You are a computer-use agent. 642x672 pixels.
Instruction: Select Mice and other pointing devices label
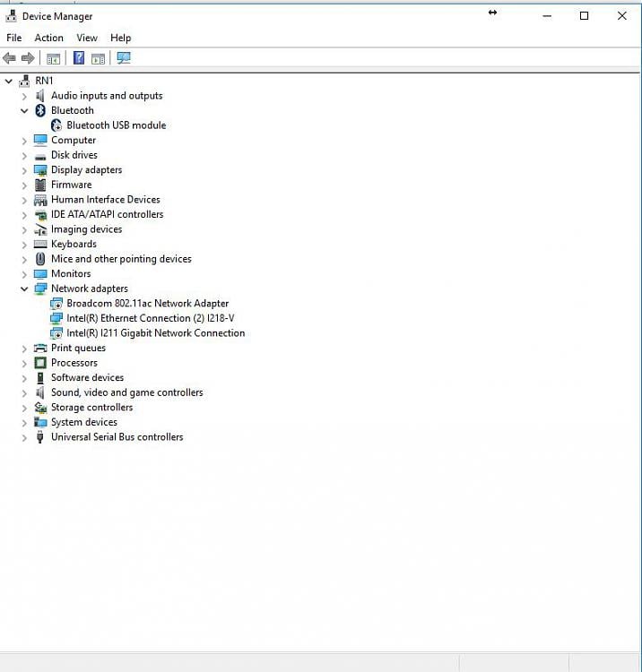(121, 259)
